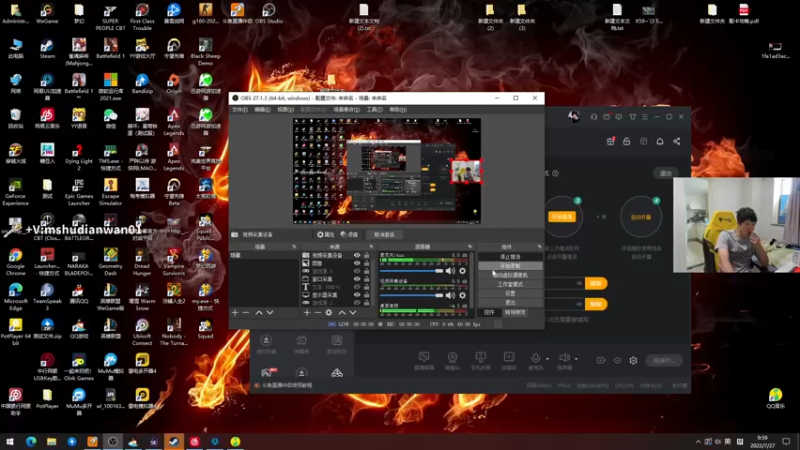
Task: Click 开始录制 start recording button
Action: tap(510, 266)
